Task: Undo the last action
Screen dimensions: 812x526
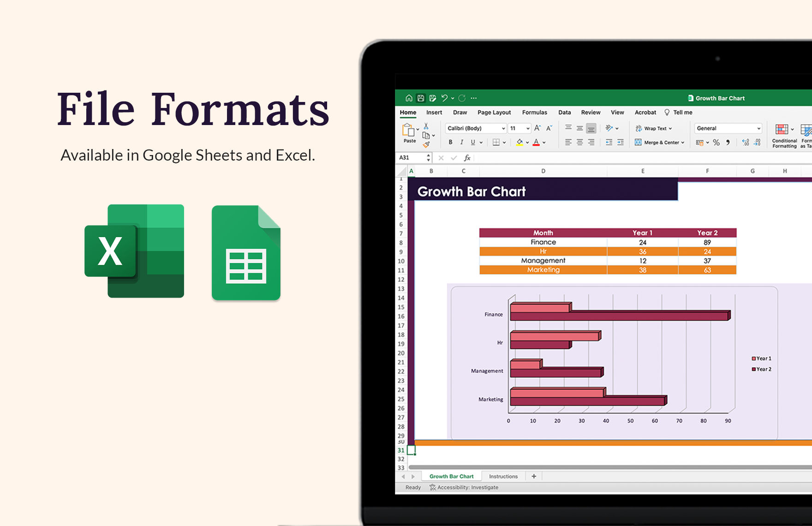Action: (444, 98)
